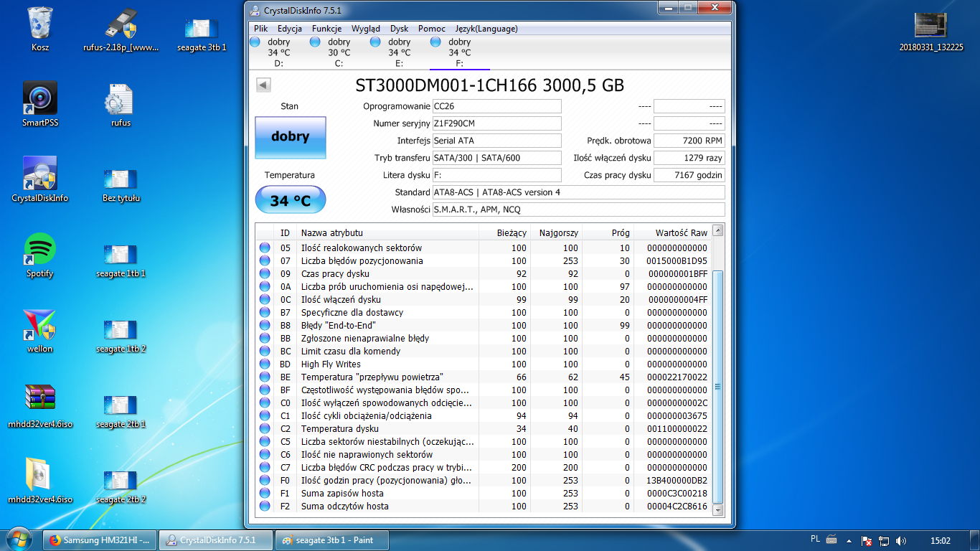The image size is (980, 551).
Task: Show hidden tray icons arrow
Action: point(849,540)
